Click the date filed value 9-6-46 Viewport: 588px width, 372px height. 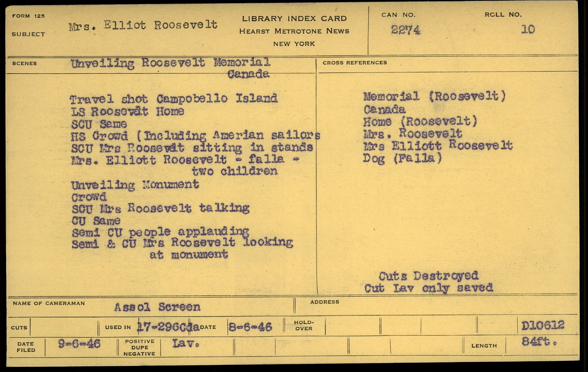click(79, 344)
